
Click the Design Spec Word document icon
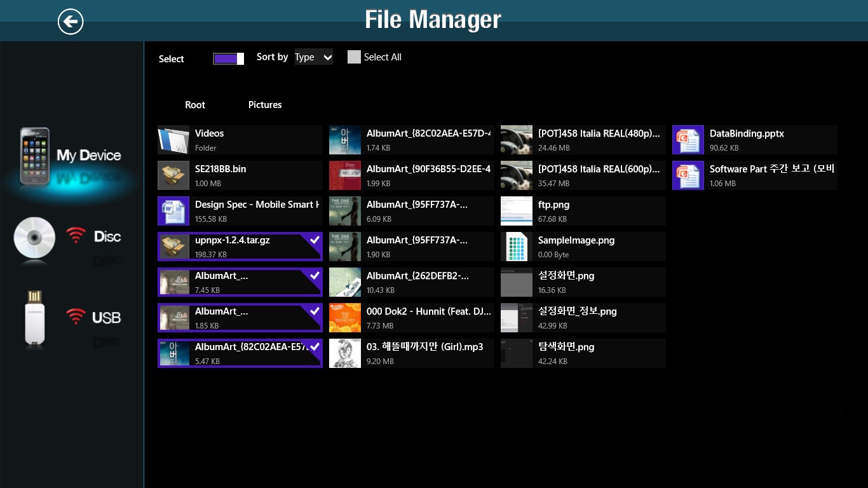(x=173, y=211)
